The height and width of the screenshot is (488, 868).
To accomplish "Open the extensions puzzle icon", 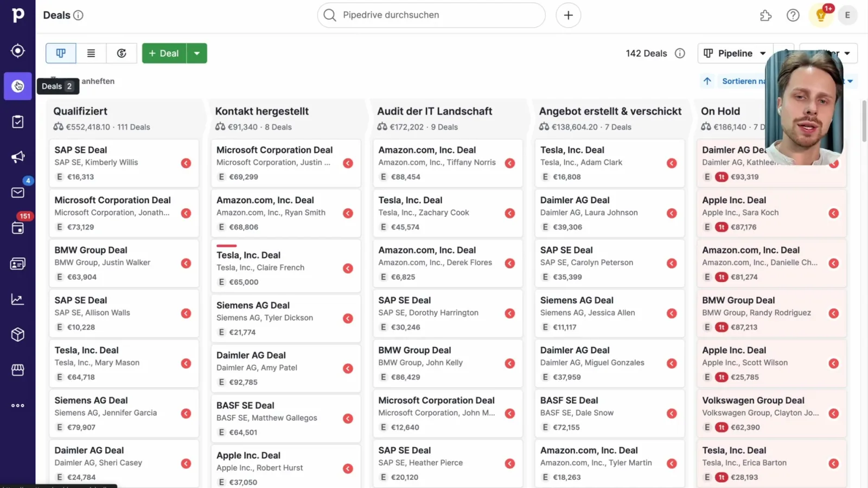I will click(x=765, y=15).
